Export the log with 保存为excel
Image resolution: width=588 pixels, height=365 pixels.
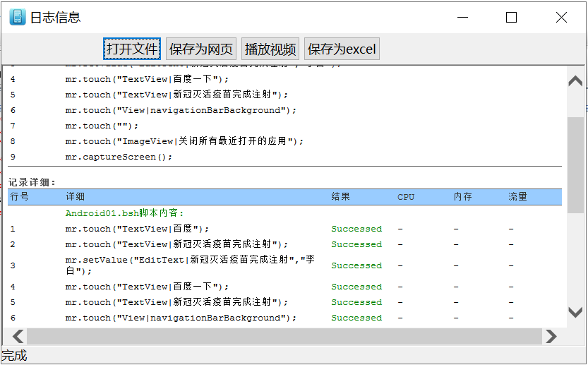pyautogui.click(x=342, y=49)
